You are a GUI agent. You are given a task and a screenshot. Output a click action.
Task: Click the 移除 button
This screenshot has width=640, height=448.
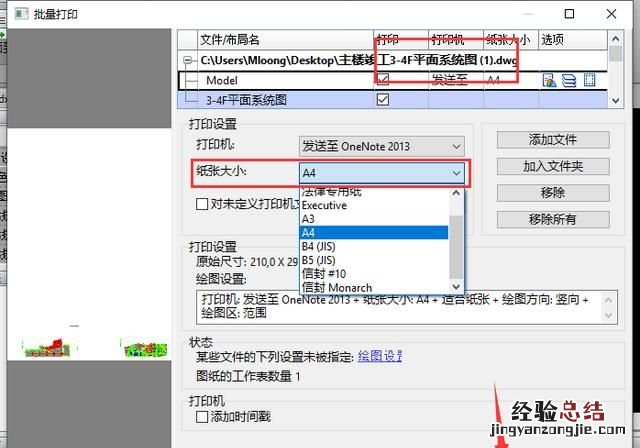pyautogui.click(x=553, y=193)
